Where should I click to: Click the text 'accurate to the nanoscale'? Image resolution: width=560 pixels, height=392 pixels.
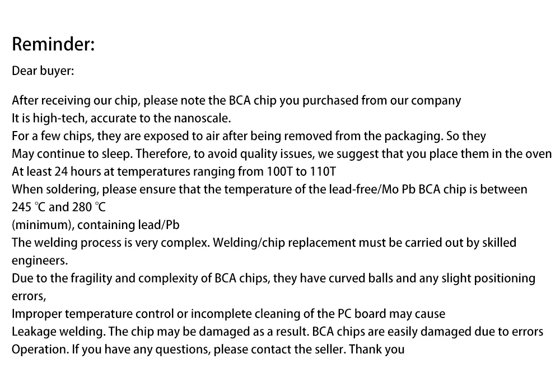coord(160,118)
